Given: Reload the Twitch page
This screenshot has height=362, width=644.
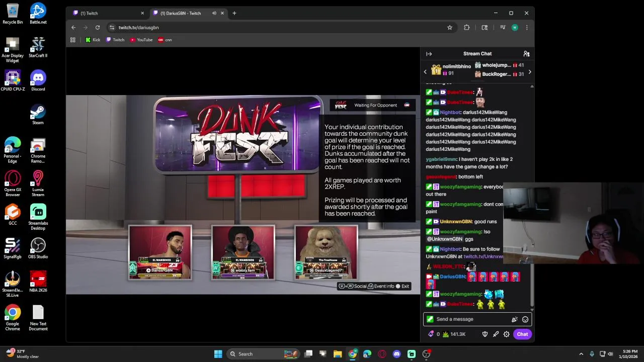Looking at the screenshot, I should [98, 28].
